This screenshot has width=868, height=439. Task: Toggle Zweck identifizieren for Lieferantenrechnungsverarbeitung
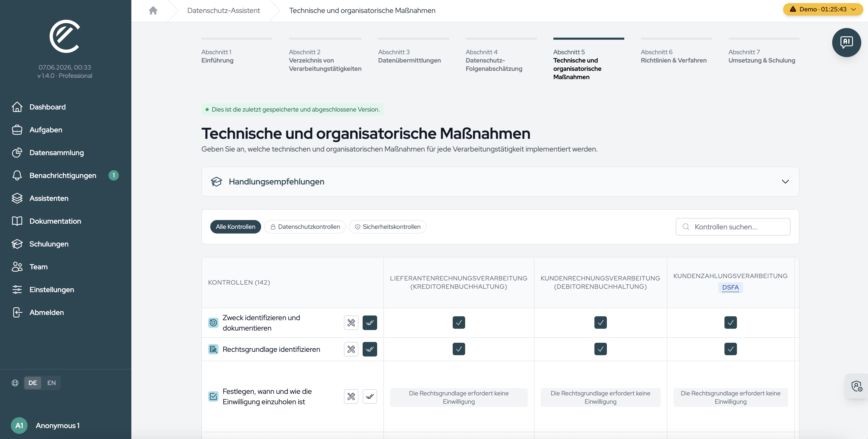click(459, 323)
